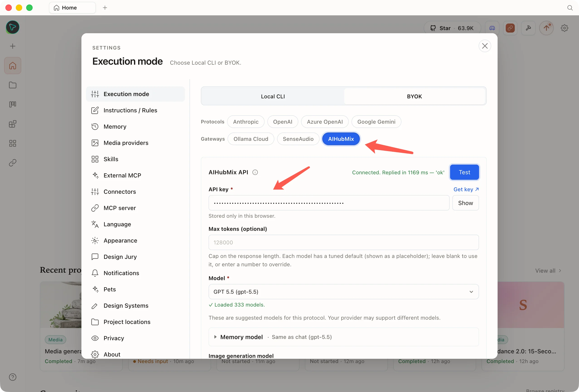Screen dimensions: 579x392
Task: Open the settings gear icon at top right
Action: [x=564, y=28]
